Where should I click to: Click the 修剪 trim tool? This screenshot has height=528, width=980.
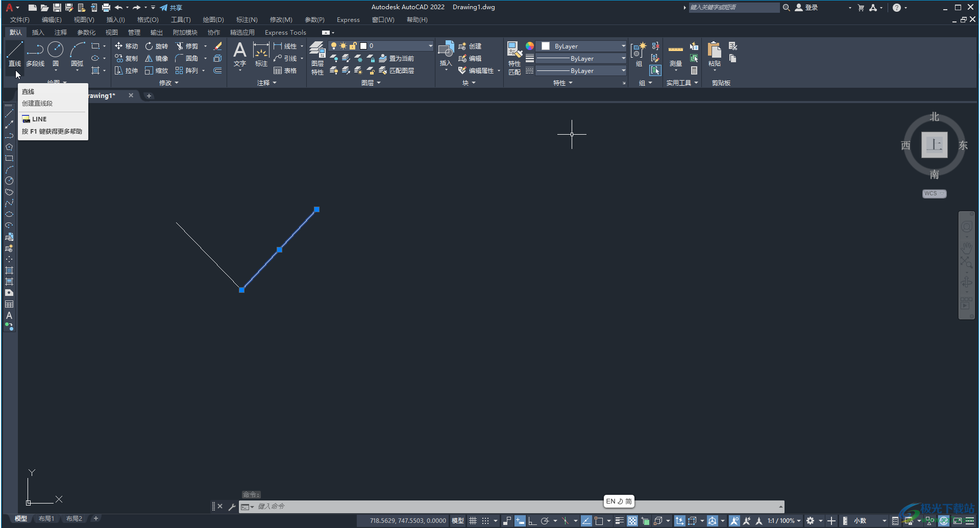(187, 46)
